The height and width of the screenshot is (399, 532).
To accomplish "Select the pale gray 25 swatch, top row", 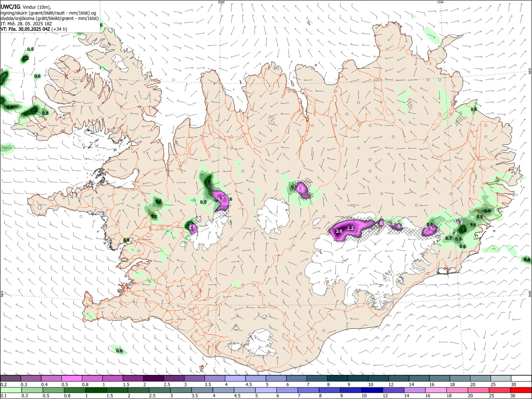I will pos(501,378).
